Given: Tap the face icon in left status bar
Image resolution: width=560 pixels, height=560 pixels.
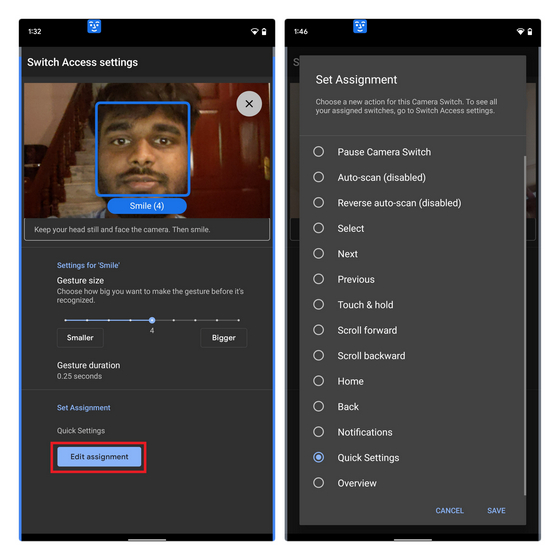Looking at the screenshot, I should click(x=94, y=26).
